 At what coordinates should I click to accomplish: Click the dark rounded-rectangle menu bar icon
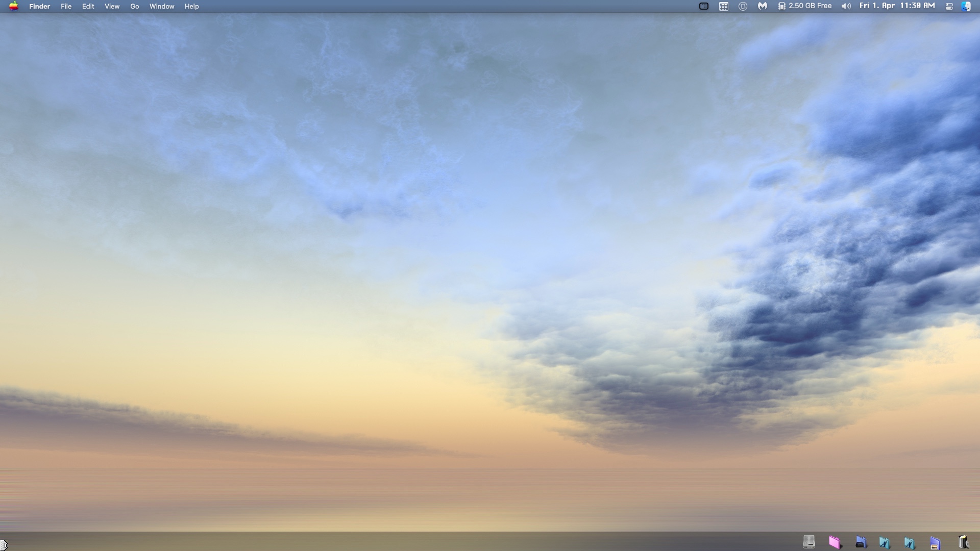[703, 6]
